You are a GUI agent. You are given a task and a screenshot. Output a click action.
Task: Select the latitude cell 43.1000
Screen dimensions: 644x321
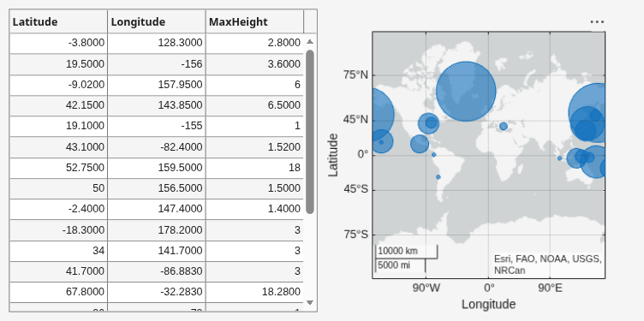pos(58,147)
